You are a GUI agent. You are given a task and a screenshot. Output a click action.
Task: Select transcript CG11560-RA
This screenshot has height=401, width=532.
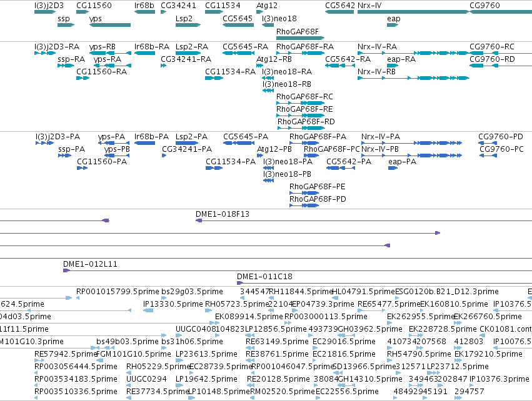pos(101,72)
